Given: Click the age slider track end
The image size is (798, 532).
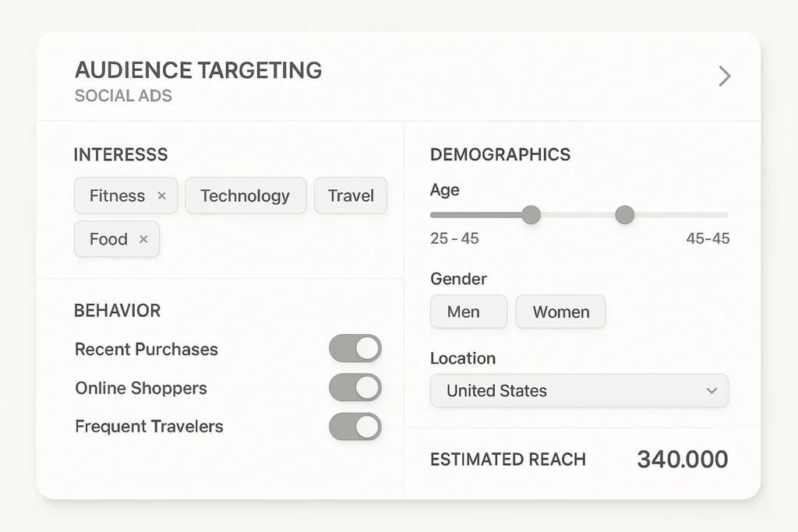Looking at the screenshot, I should pyautogui.click(x=725, y=215).
